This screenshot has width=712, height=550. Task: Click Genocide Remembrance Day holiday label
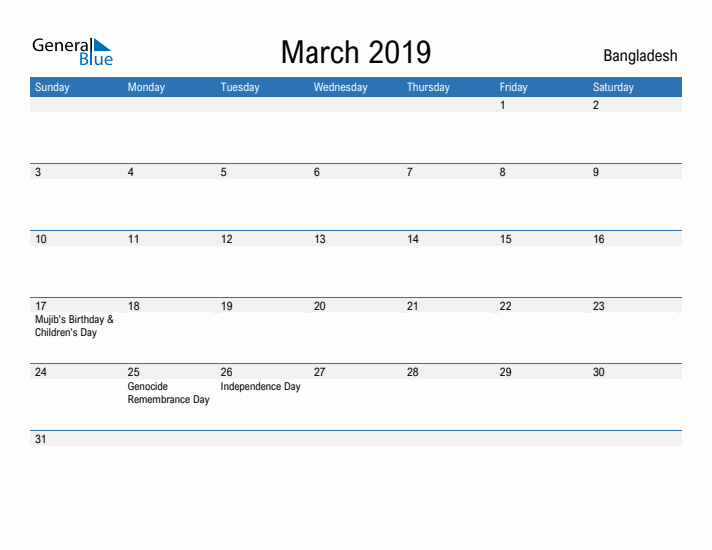(x=168, y=393)
